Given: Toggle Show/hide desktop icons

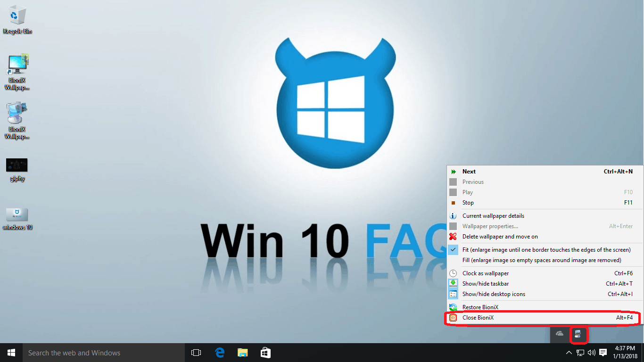Looking at the screenshot, I should [545, 294].
